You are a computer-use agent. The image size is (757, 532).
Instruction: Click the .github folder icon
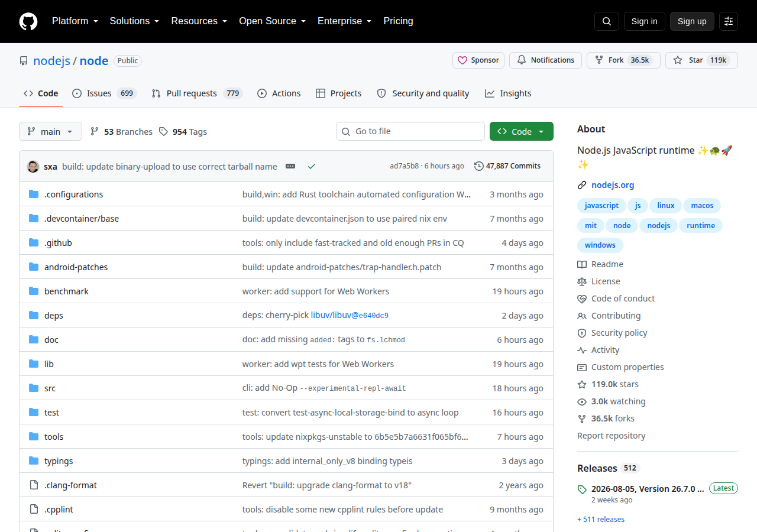tap(34, 243)
